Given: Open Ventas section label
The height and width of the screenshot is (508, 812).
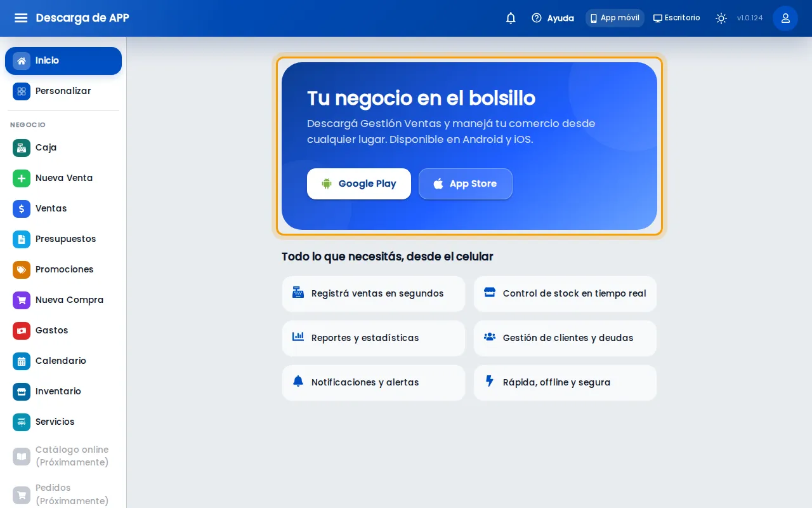Looking at the screenshot, I should pyautogui.click(x=51, y=209).
